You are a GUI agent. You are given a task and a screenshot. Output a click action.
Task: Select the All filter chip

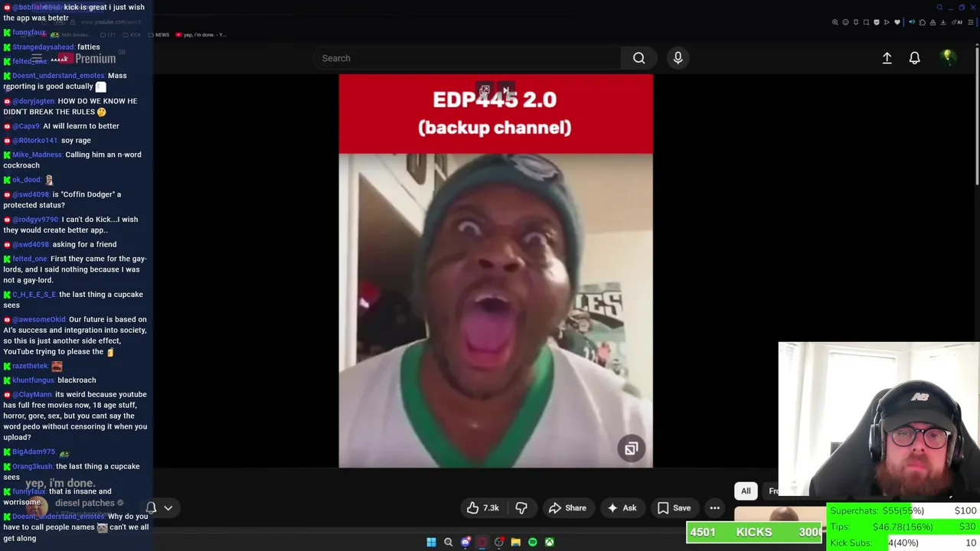pyautogui.click(x=746, y=491)
